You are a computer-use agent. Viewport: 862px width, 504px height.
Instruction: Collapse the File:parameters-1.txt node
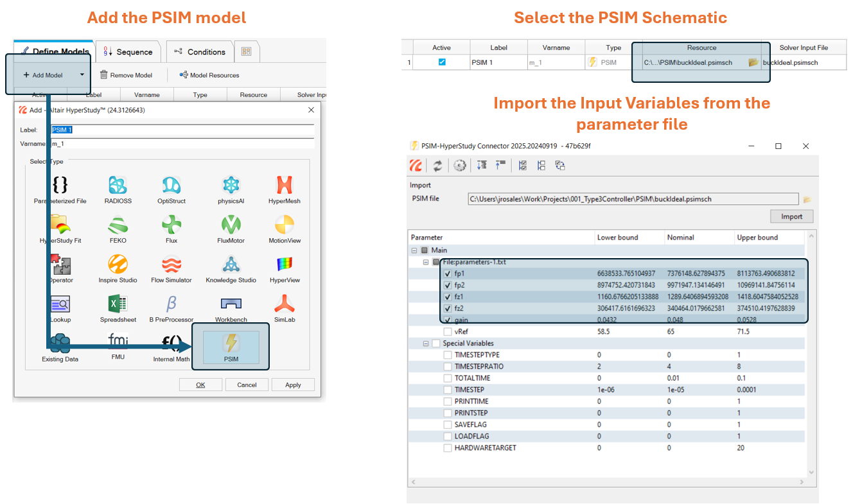426,262
